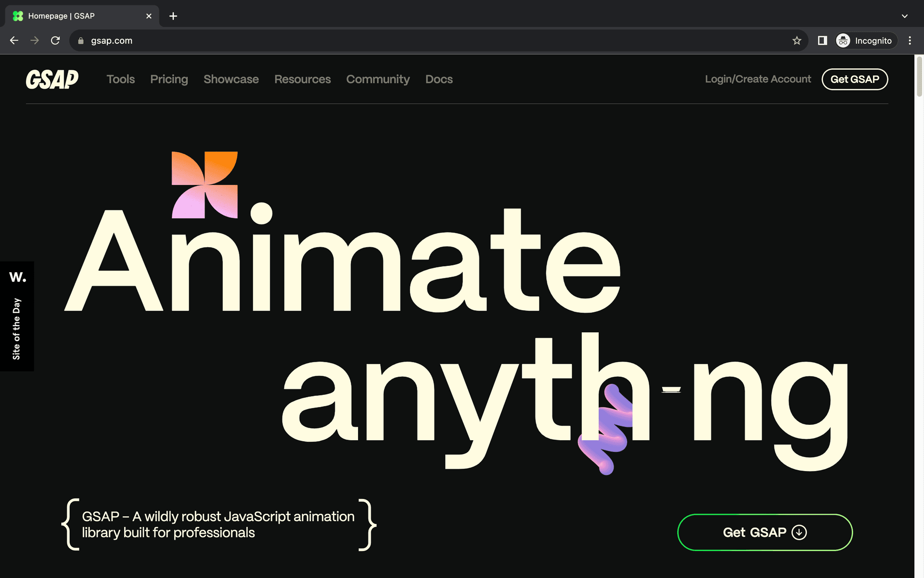Click Login/Create Account link

(x=758, y=79)
